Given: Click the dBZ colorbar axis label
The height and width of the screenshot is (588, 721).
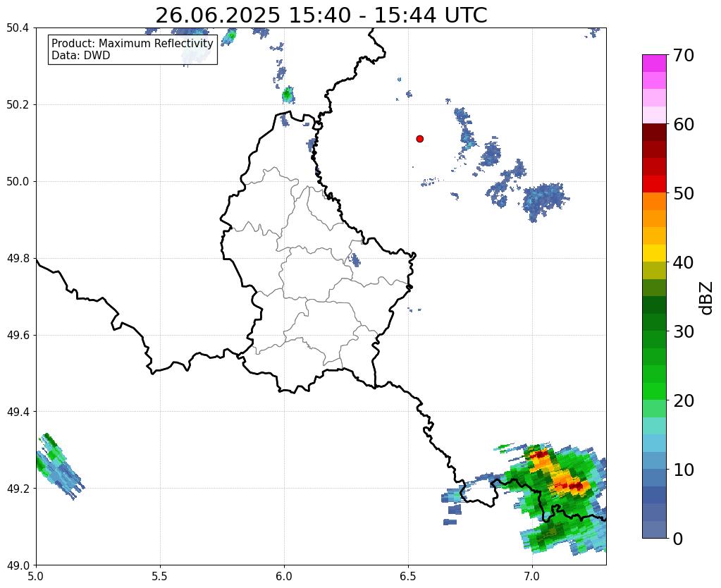Looking at the screenshot, I should (707, 298).
